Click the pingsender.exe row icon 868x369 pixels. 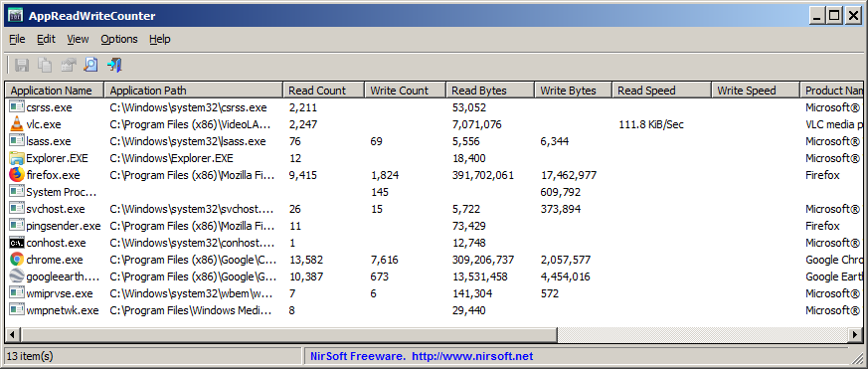17,226
